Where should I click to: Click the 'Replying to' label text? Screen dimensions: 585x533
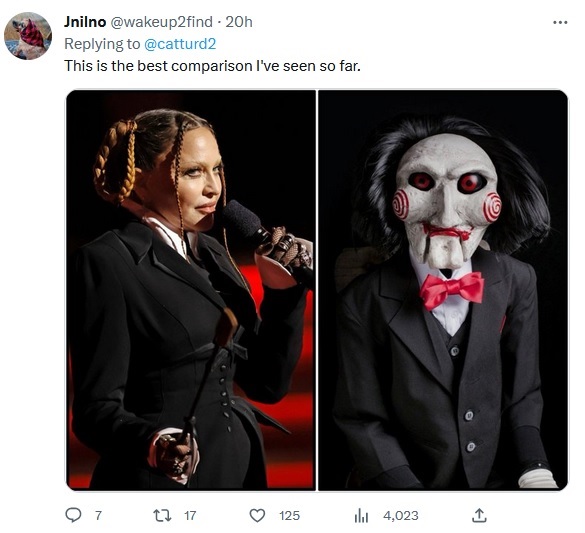click(102, 44)
